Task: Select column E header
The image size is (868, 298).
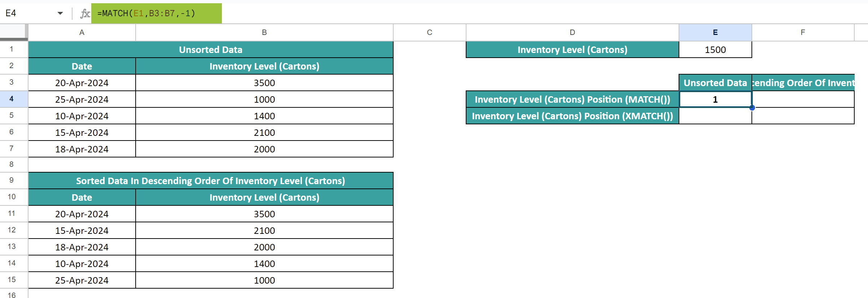Action: pyautogui.click(x=715, y=32)
